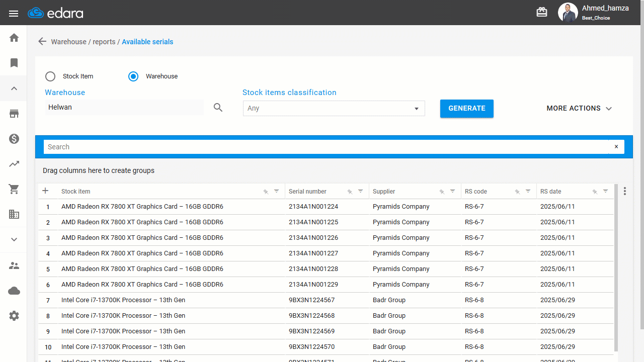Click row number 5 cell

48,269
